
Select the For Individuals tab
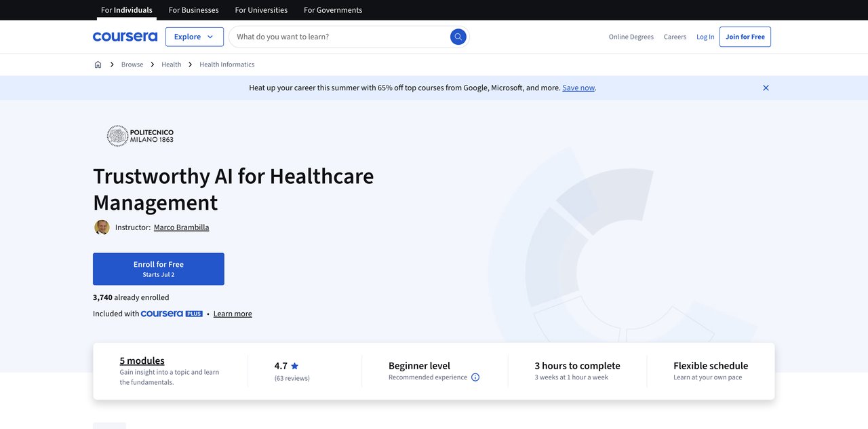click(127, 10)
